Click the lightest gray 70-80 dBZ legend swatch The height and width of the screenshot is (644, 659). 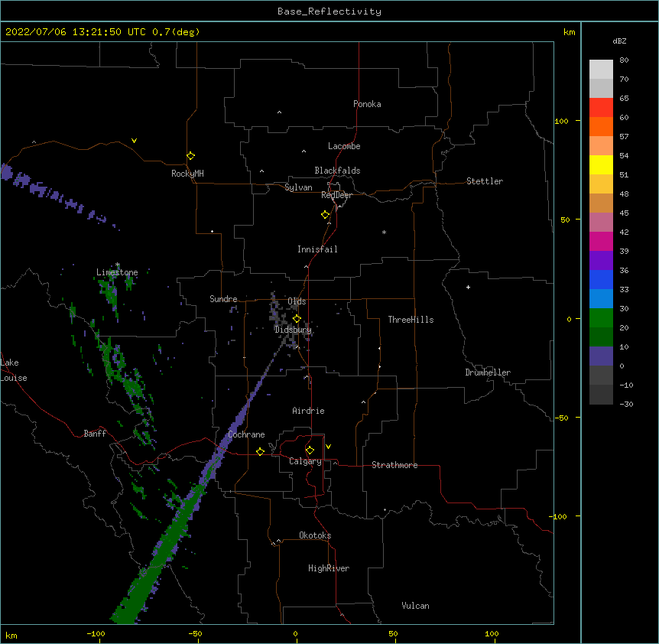(601, 70)
